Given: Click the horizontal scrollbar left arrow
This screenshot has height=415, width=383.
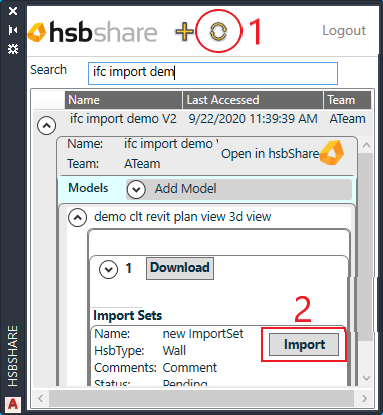Looking at the screenshot, I should (41, 398).
